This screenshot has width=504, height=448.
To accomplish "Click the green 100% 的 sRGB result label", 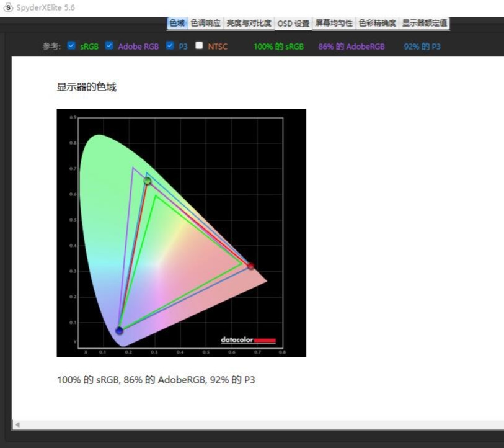I will 278,47.
